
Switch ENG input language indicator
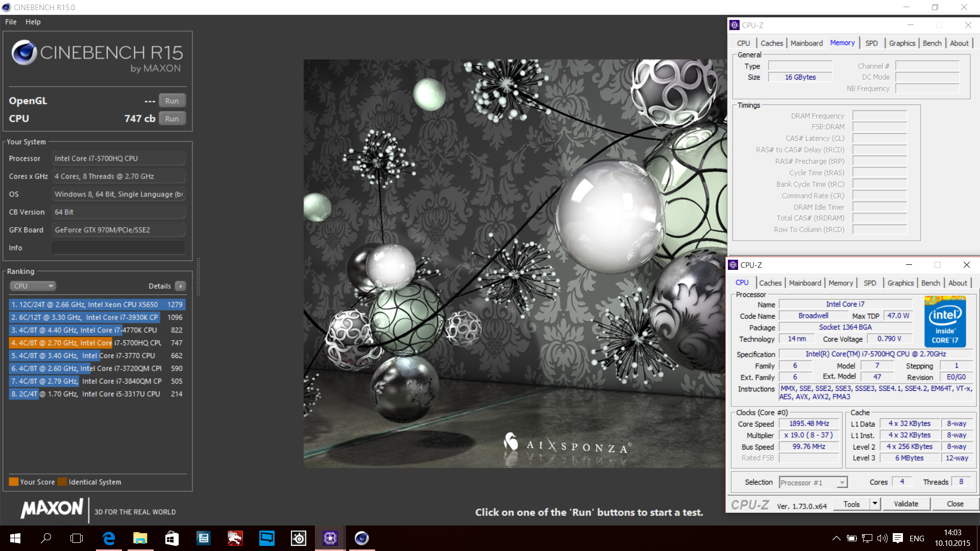click(x=917, y=538)
